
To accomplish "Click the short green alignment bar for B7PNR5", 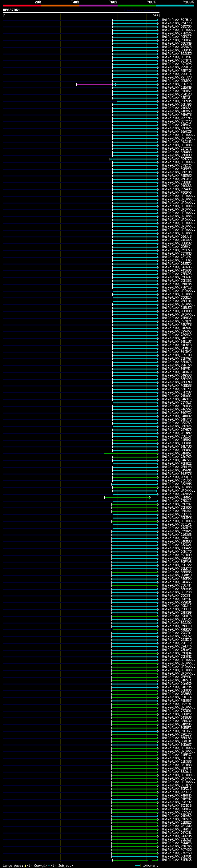I will 127,497.
